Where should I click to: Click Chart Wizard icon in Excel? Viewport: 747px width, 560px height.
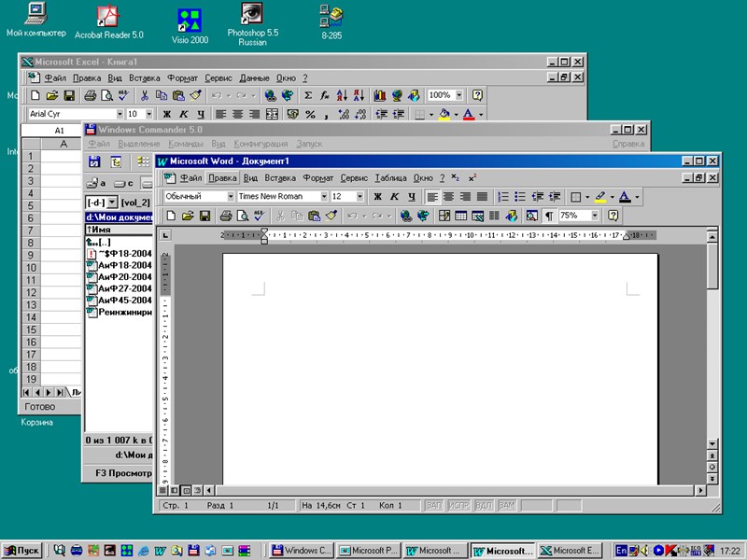click(x=380, y=96)
